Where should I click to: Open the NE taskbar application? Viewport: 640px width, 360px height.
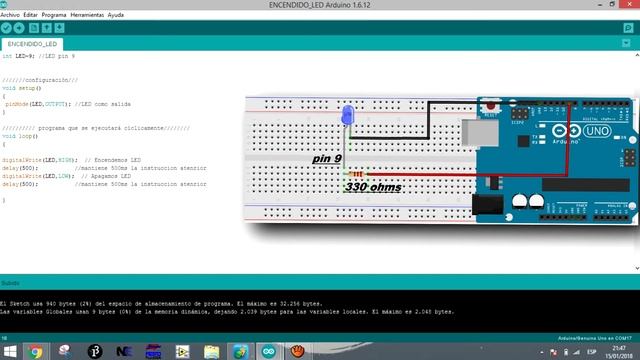(124, 351)
